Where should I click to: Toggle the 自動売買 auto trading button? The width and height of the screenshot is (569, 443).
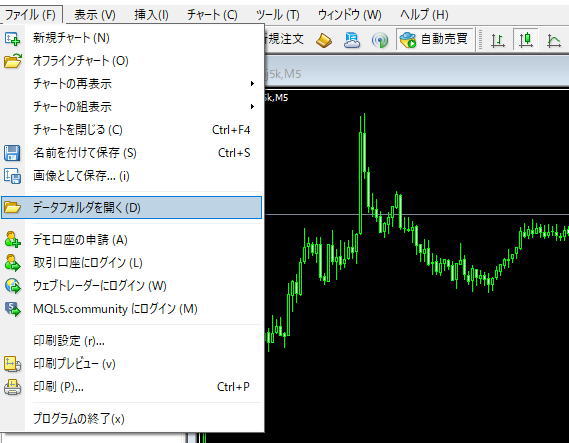click(434, 39)
